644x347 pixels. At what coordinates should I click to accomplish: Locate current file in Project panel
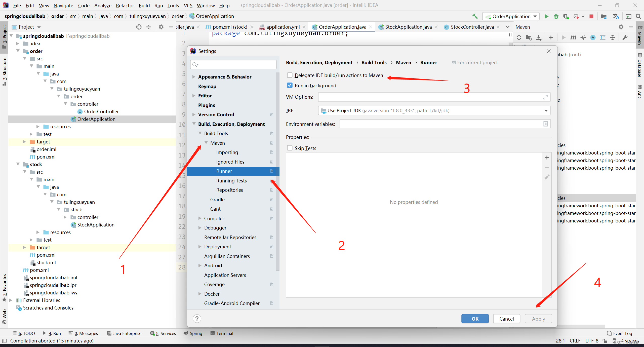pos(139,27)
